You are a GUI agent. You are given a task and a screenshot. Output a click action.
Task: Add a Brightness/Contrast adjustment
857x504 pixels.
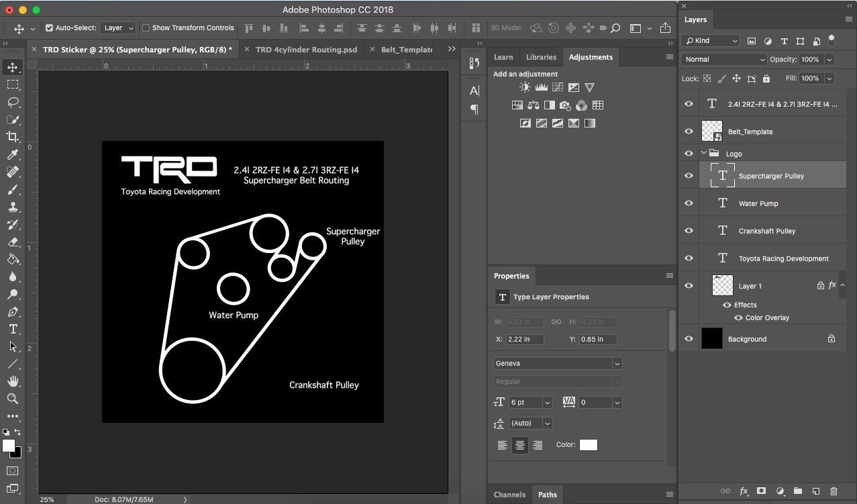[525, 87]
